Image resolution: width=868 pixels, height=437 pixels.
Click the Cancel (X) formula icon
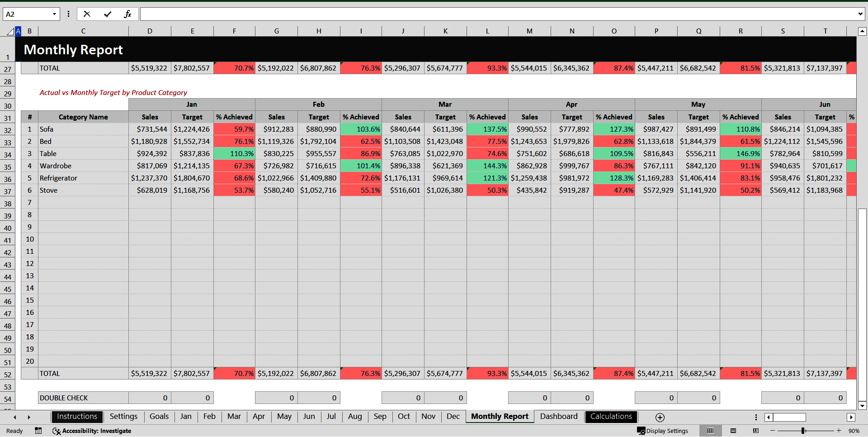[87, 14]
